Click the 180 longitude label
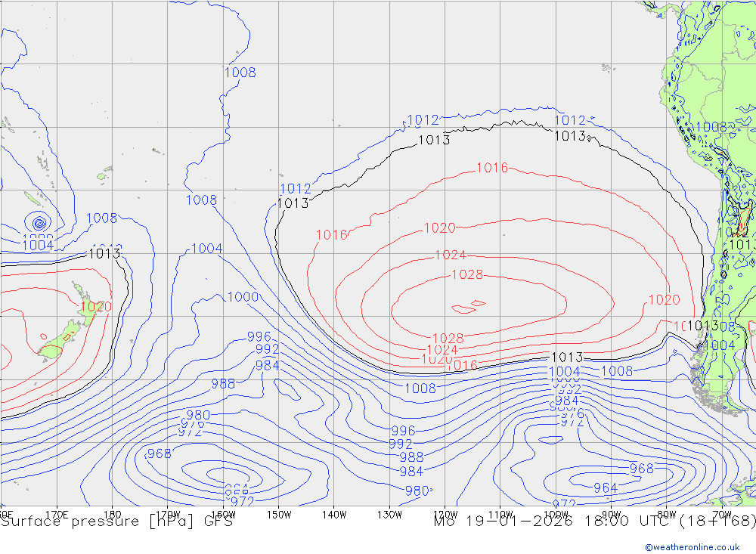756x554 pixels. click(113, 515)
